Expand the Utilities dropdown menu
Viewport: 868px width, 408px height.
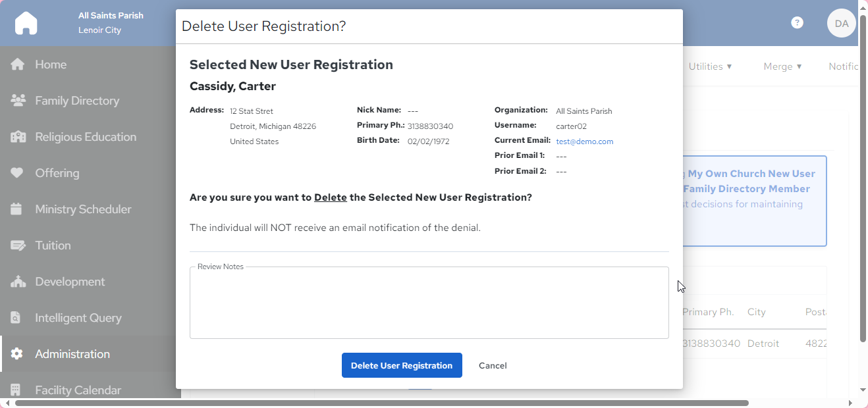(x=710, y=66)
